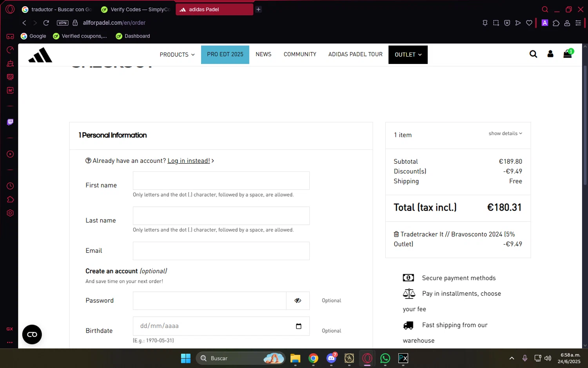588x368 pixels.
Task: Toggle the VPN badge
Action: tap(63, 23)
